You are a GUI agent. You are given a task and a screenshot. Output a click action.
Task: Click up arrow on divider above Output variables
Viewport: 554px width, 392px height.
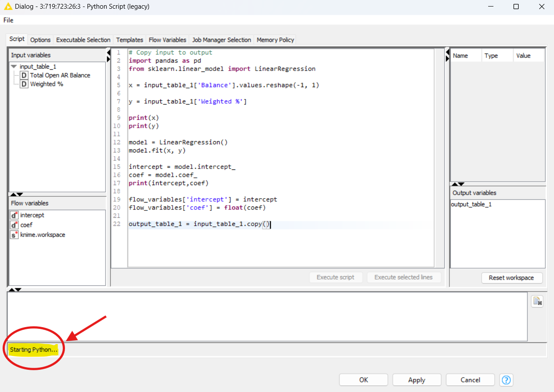point(455,184)
